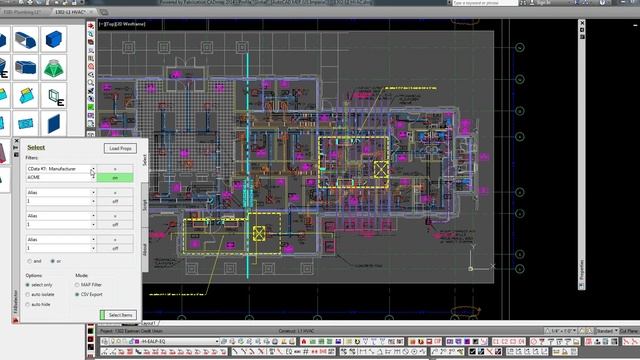
Task: Open the Top 2D Wireframe viewport menu
Action: (x=122, y=24)
